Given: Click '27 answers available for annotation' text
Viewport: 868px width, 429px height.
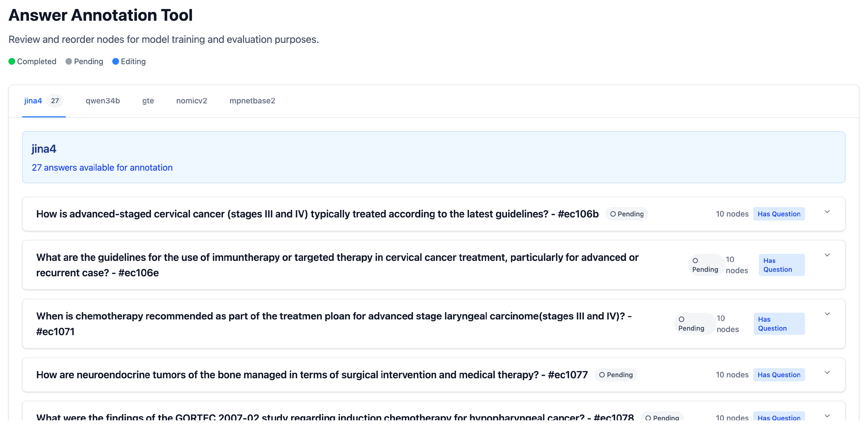Looking at the screenshot, I should [x=102, y=168].
